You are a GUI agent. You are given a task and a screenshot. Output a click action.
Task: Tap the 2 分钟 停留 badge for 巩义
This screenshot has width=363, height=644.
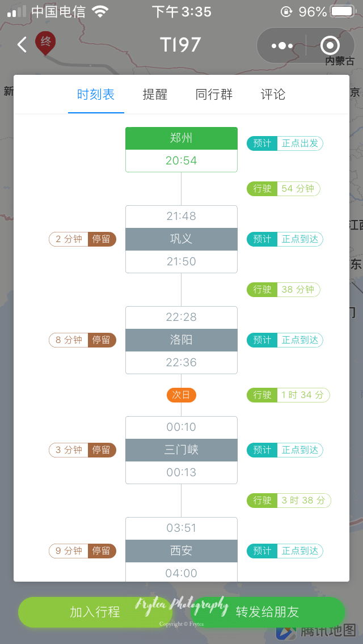tap(82, 239)
